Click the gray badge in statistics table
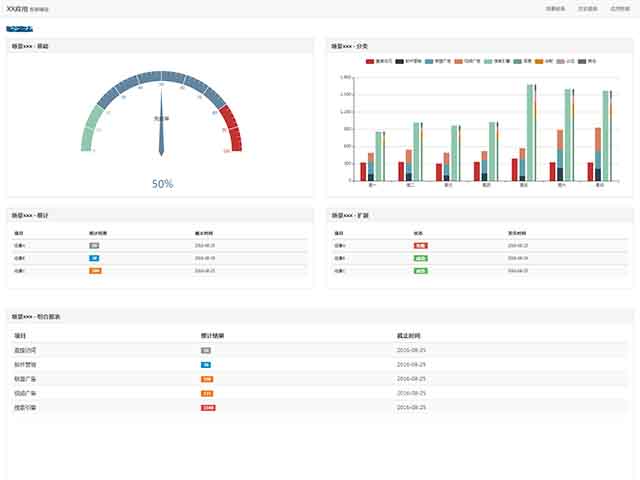The image size is (640, 480). [94, 245]
